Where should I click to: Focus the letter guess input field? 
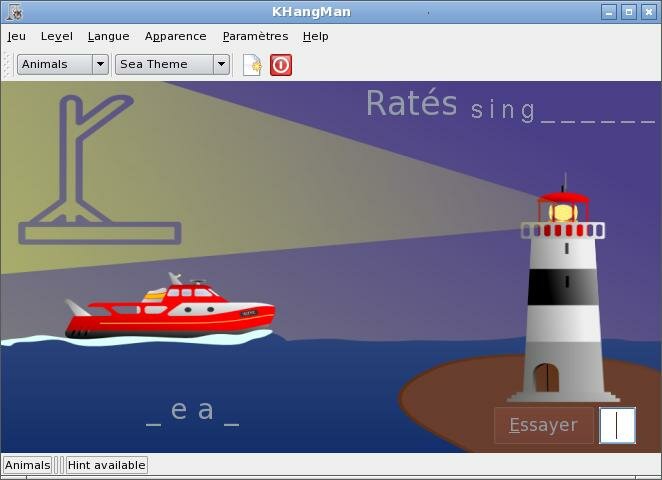pos(617,425)
